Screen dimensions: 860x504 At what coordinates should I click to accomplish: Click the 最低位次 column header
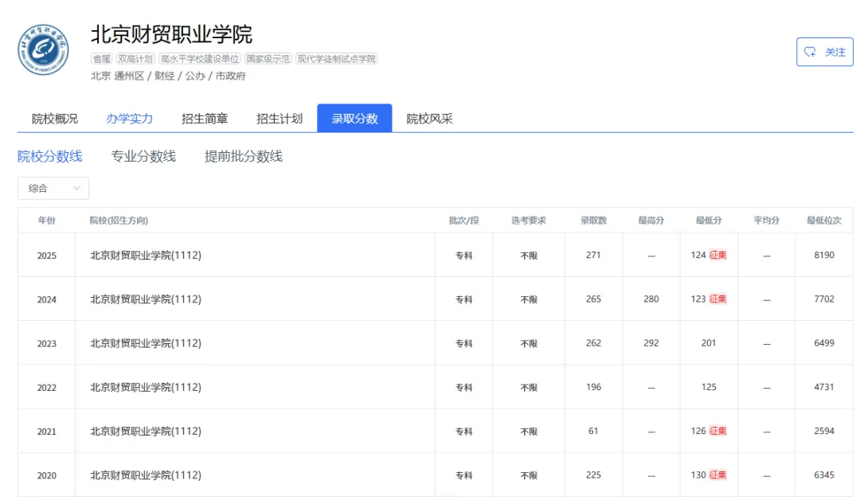(824, 221)
